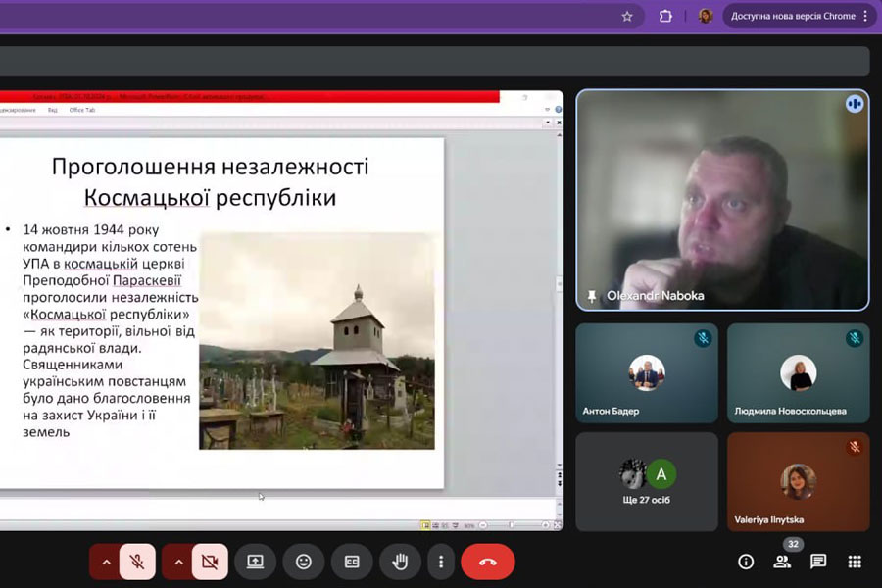Toggle the muted microphone button

137,562
